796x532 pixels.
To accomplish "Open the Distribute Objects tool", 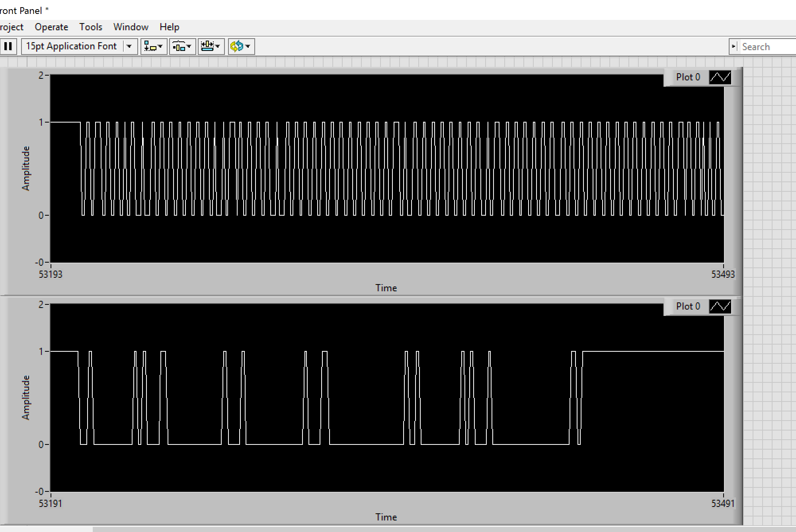I will [182, 47].
